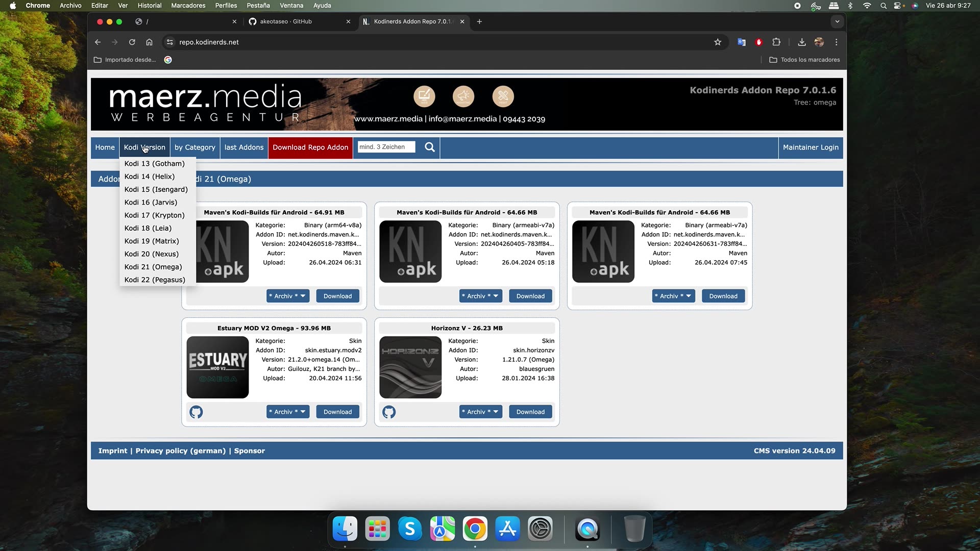This screenshot has height=551, width=980.
Task: Reload the page
Action: (132, 42)
